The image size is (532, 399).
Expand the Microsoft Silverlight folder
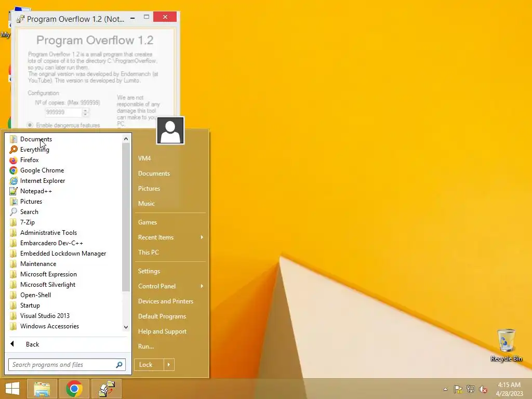(48, 285)
